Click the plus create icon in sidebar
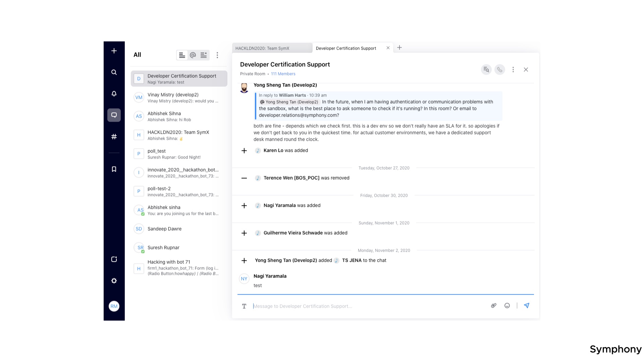This screenshot has height=362, width=644. point(114,51)
